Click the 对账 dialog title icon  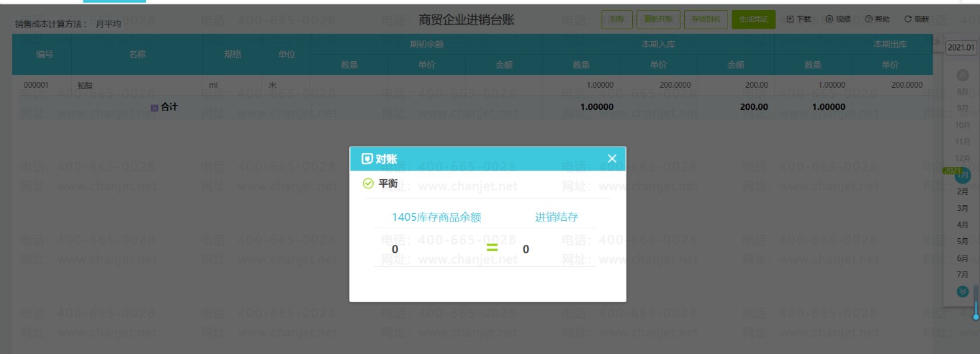pyautogui.click(x=366, y=158)
